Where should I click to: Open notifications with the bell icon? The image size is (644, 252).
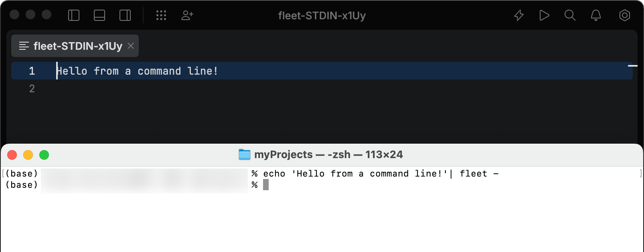[x=595, y=16]
